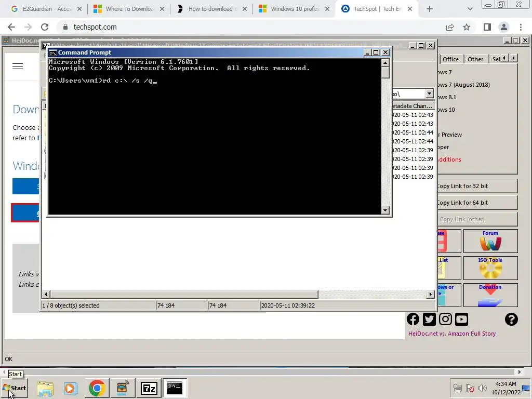The height and width of the screenshot is (399, 532).
Task: Click the 1 / 8 object(s) selected text
Action: coord(71,305)
